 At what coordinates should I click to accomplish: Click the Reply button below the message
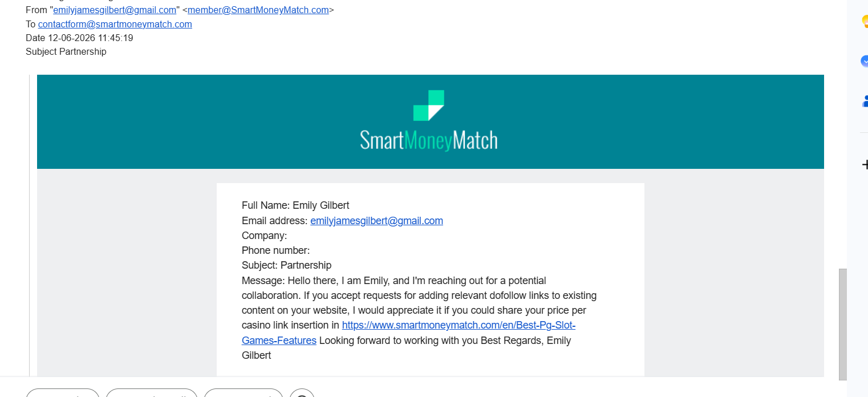tap(63, 393)
